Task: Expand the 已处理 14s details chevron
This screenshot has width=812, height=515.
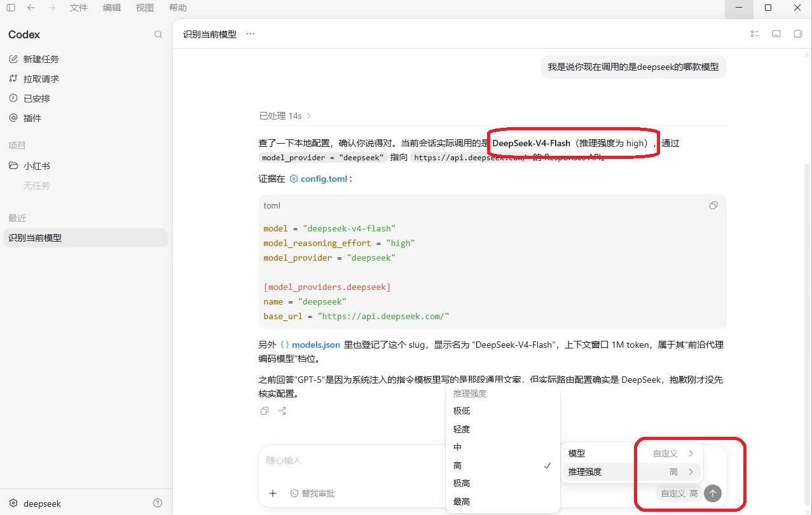Action: pos(309,116)
